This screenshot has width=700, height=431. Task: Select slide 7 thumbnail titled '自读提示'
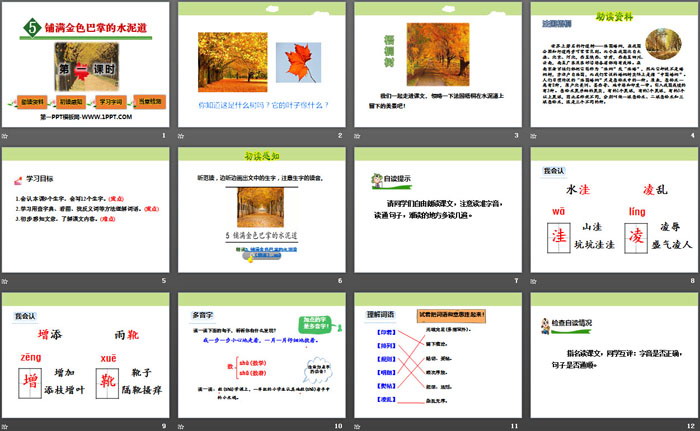coord(438,210)
